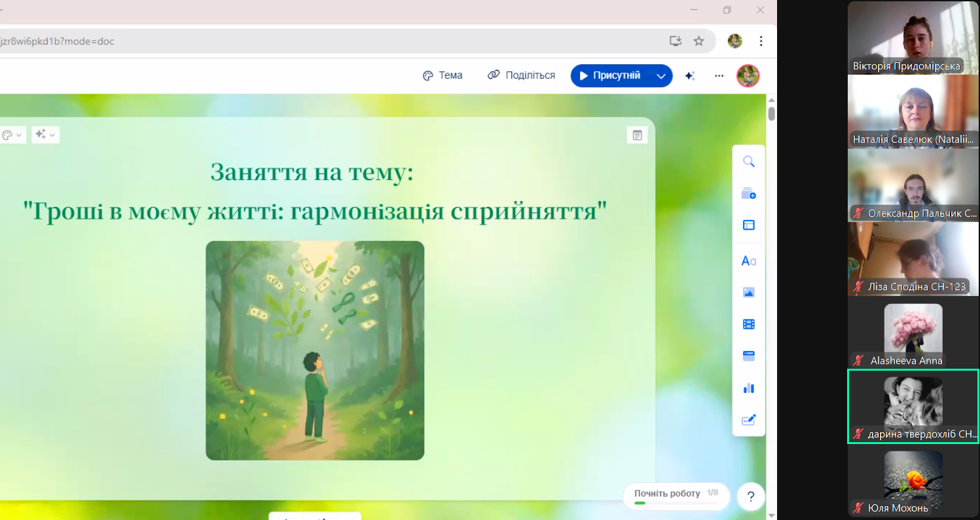
Task: Click the AI sparkle icon in the top bar
Action: (689, 75)
